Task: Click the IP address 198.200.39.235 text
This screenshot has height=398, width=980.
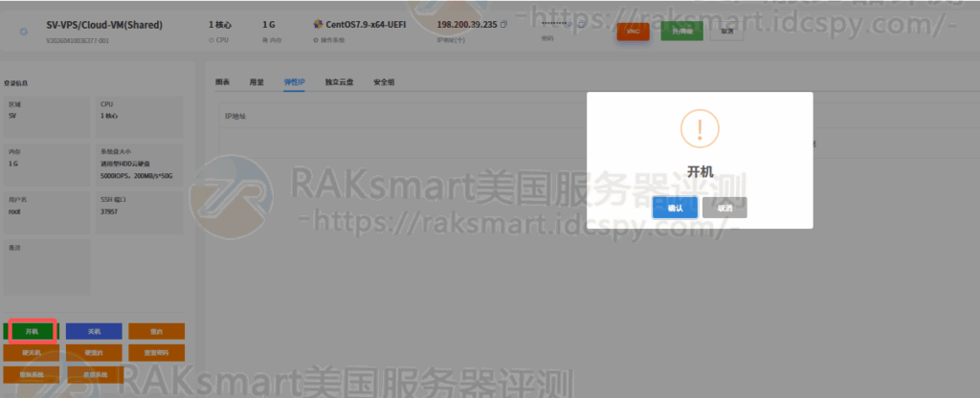Action: coord(467,25)
